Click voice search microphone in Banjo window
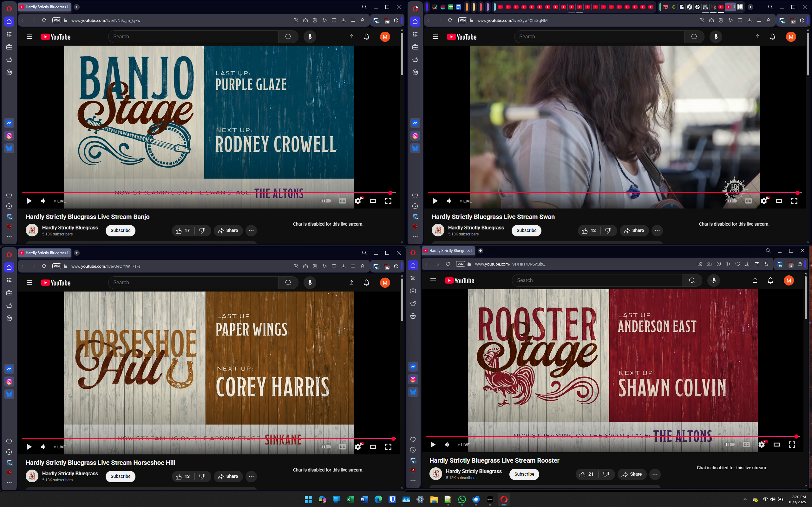 coord(310,37)
